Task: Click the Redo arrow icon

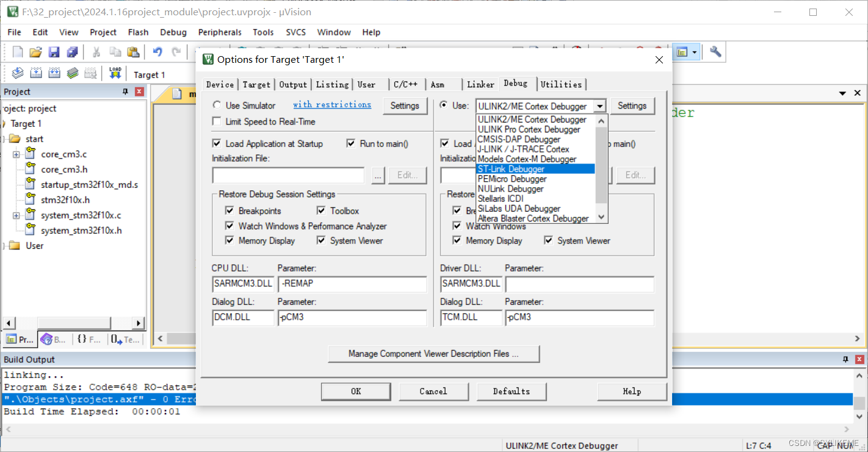Action: (x=176, y=52)
